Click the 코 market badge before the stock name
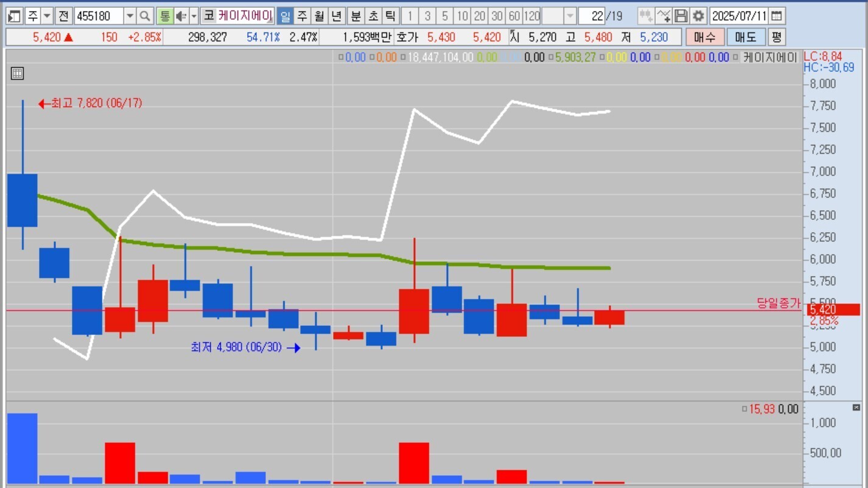Viewport: 868px width, 488px height. tap(209, 16)
